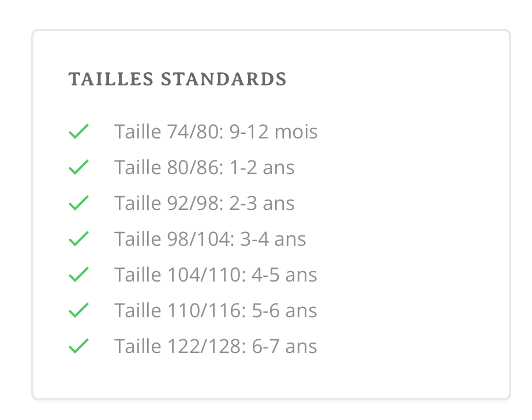Click the green check next to Taille 92/98
Image resolution: width=532 pixels, height=420 pixels.
(78, 203)
